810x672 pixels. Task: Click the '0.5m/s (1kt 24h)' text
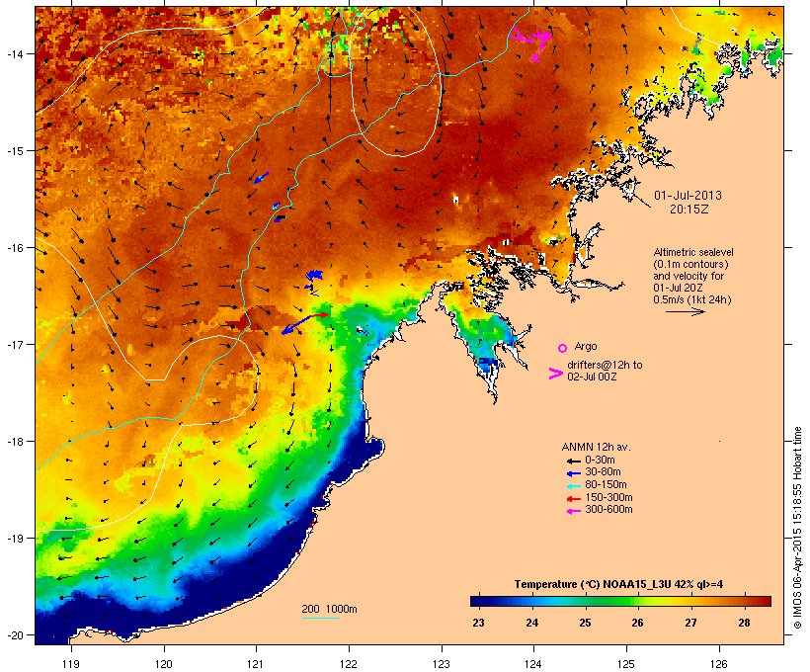[692, 299]
